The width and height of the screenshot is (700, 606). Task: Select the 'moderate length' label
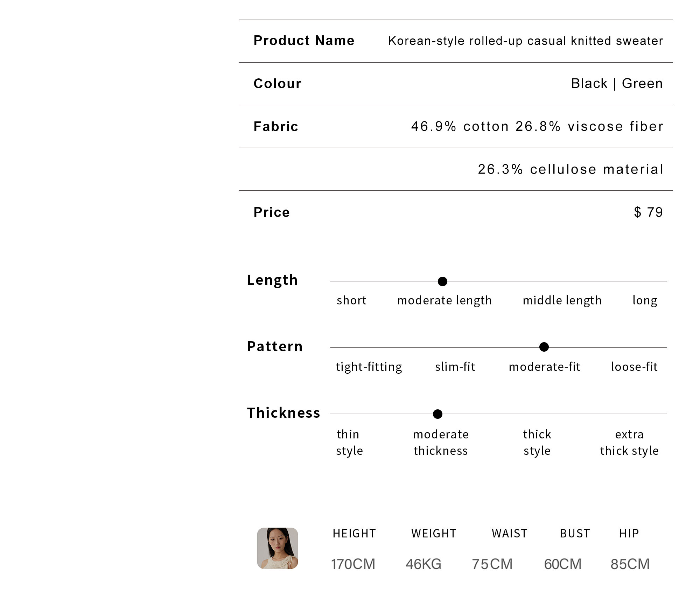444,301
